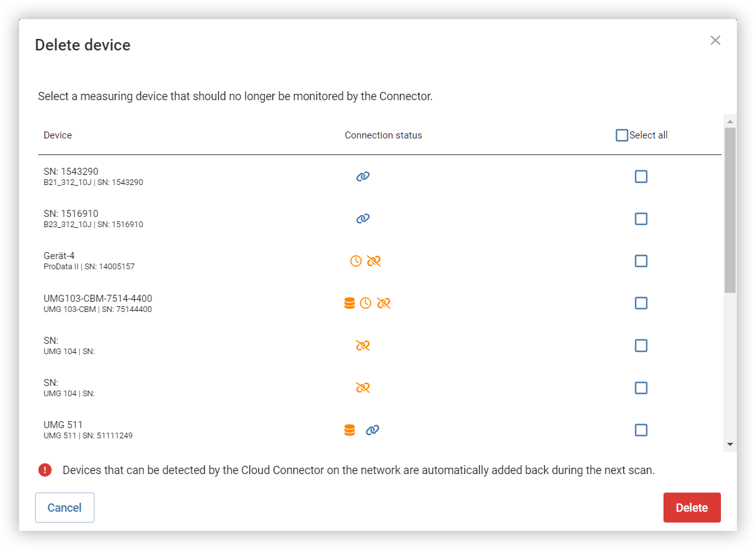Click the connected link icon for SN: 1516910
Image resolution: width=756 pixels, height=550 pixels.
(x=362, y=218)
